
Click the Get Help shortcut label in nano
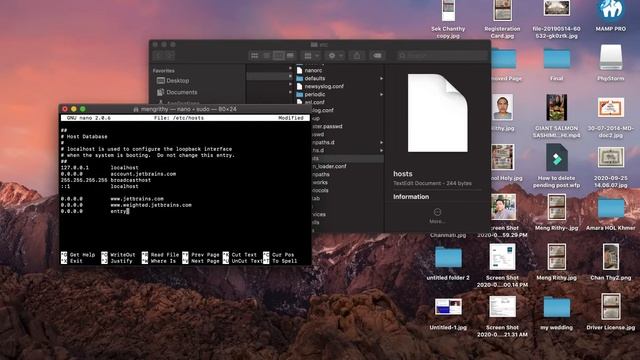[x=82, y=255]
